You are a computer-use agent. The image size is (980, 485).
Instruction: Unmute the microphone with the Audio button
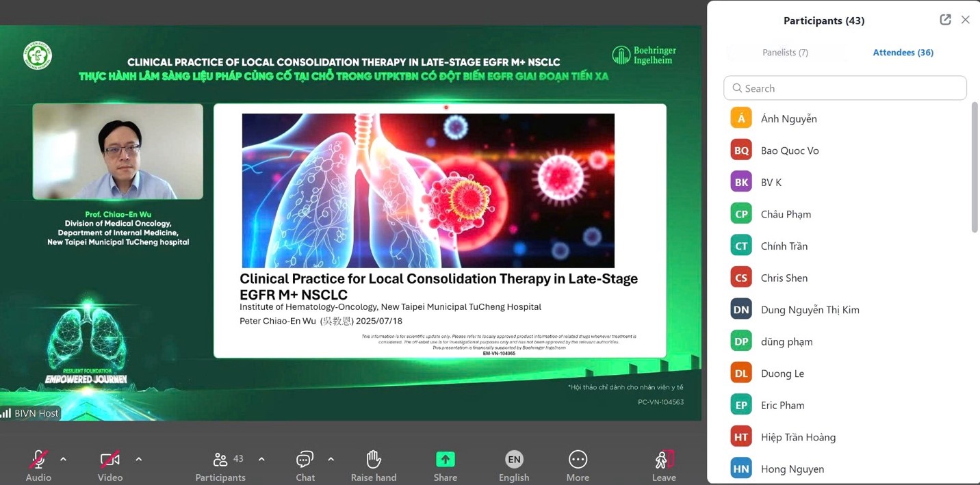point(38,460)
